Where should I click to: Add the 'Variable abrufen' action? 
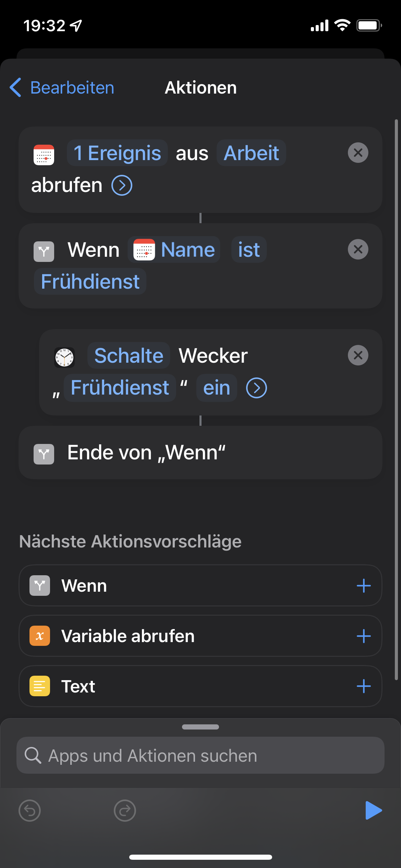pos(363,636)
